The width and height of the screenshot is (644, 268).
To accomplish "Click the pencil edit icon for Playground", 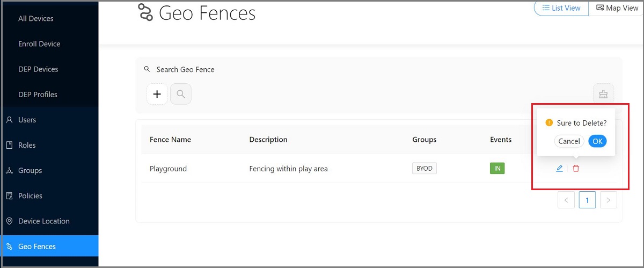I will tap(559, 169).
